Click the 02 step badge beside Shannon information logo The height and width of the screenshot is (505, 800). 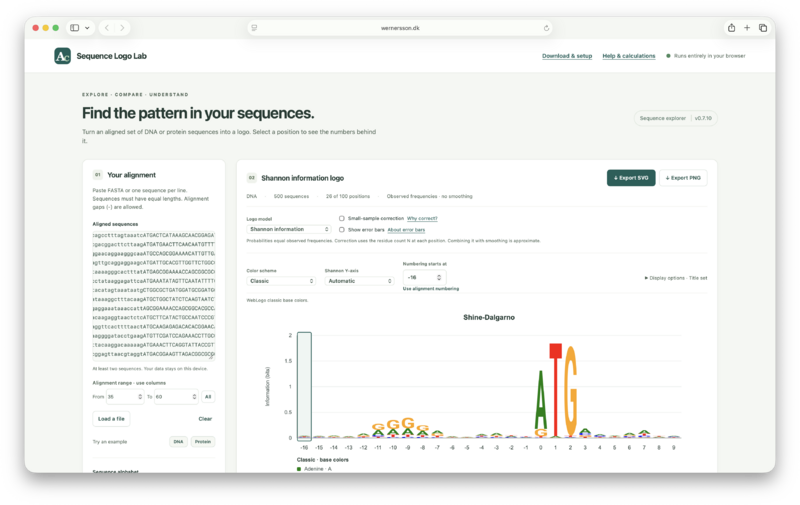pos(252,178)
